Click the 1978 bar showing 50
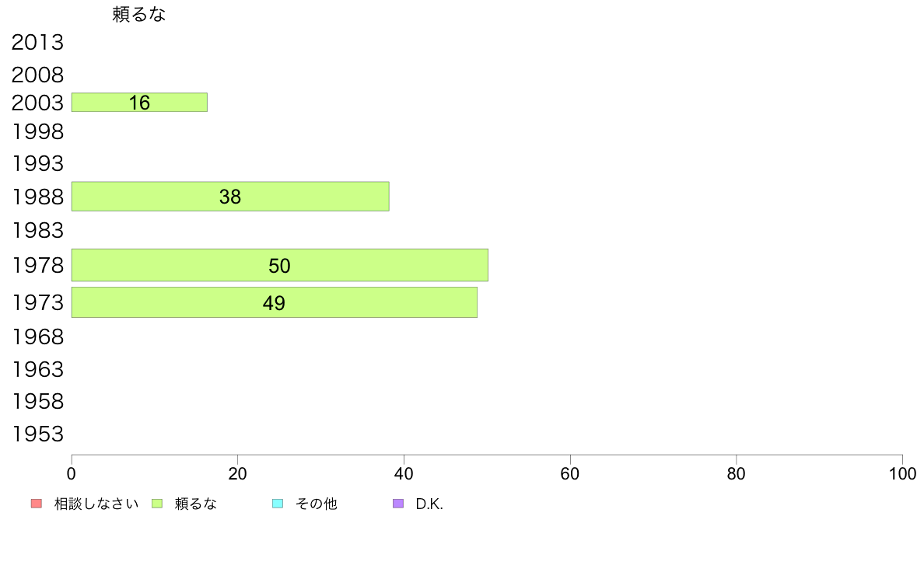This screenshot has width=924, height=572. 280,265
